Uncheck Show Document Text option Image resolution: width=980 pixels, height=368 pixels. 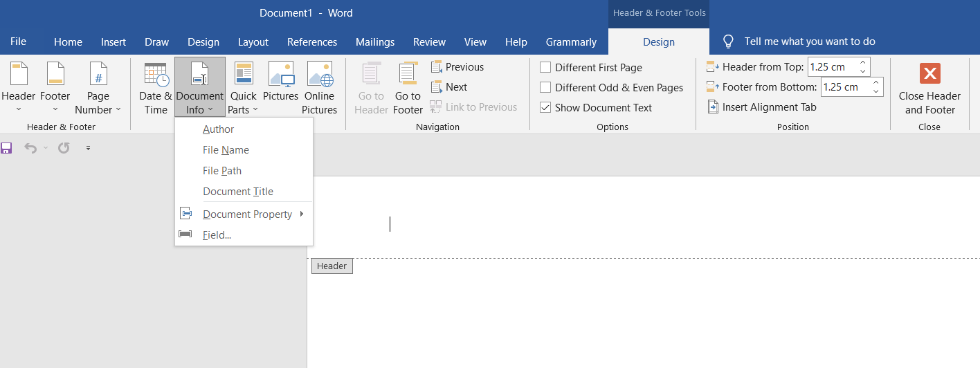pos(545,108)
